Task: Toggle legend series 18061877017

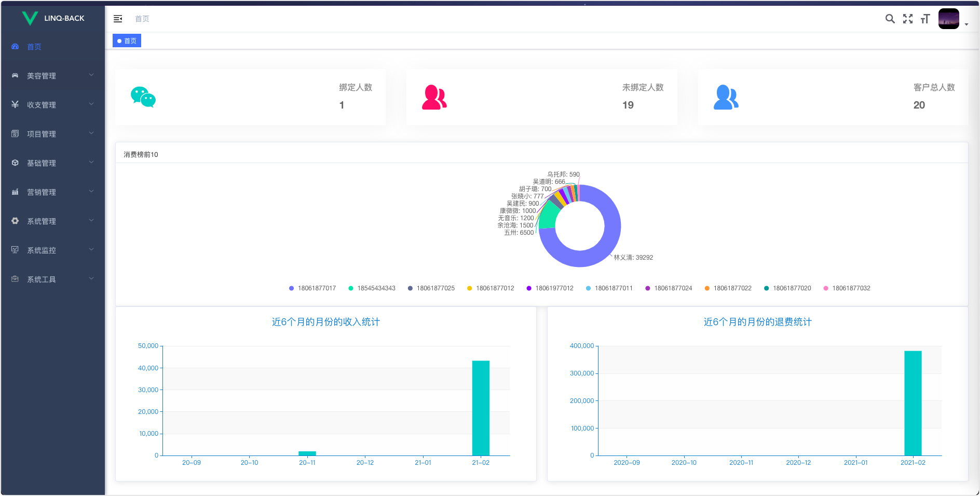Action: [312, 288]
